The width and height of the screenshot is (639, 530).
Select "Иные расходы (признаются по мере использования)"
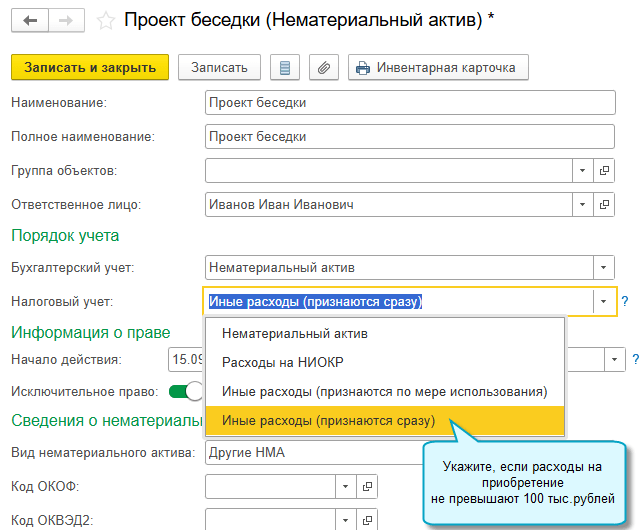pos(384,391)
